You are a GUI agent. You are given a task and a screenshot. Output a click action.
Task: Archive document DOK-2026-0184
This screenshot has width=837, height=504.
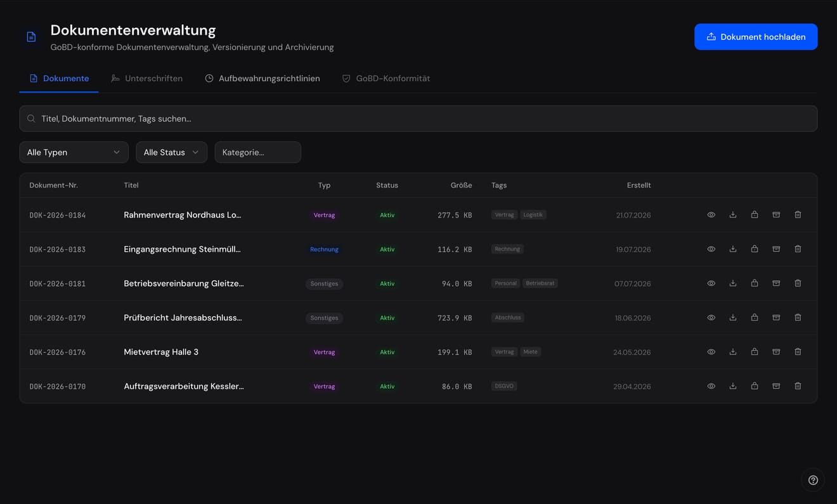pos(776,215)
